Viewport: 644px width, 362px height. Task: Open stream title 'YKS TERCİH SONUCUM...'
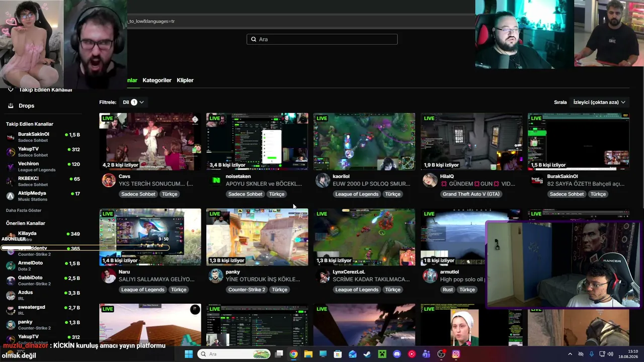(156, 184)
